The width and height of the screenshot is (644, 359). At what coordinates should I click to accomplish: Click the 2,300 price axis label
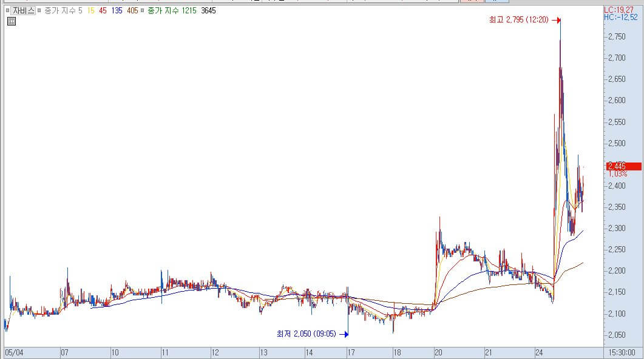coord(617,228)
